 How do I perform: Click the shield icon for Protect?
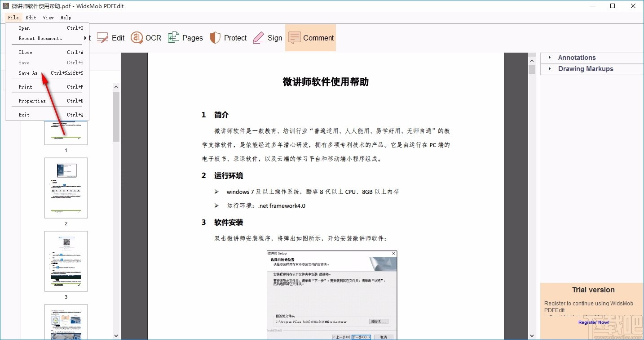click(x=215, y=38)
